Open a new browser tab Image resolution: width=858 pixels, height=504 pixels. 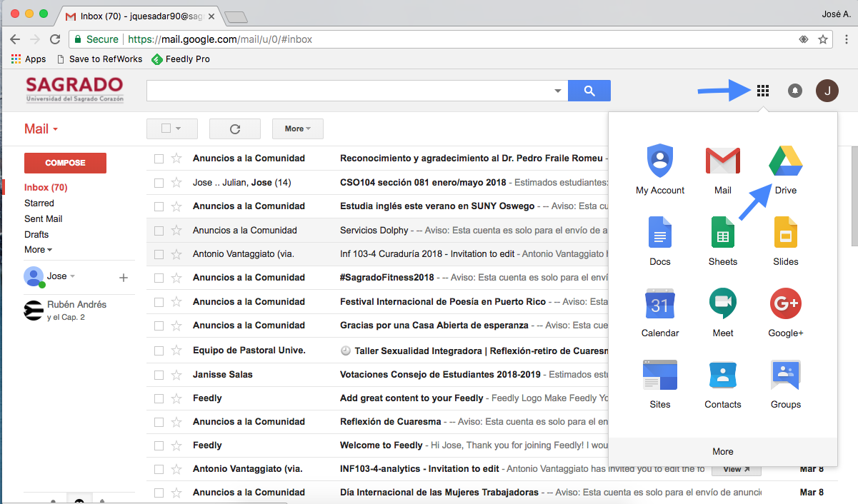(236, 16)
